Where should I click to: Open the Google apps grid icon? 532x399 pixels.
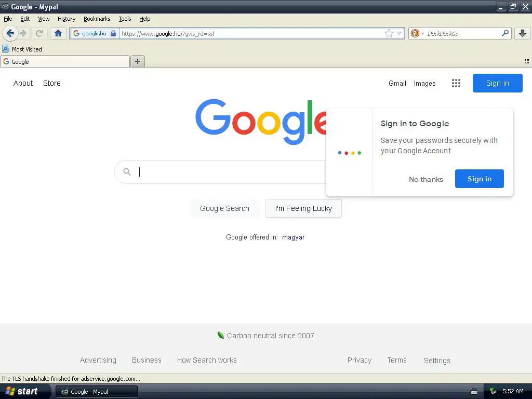[x=456, y=83]
